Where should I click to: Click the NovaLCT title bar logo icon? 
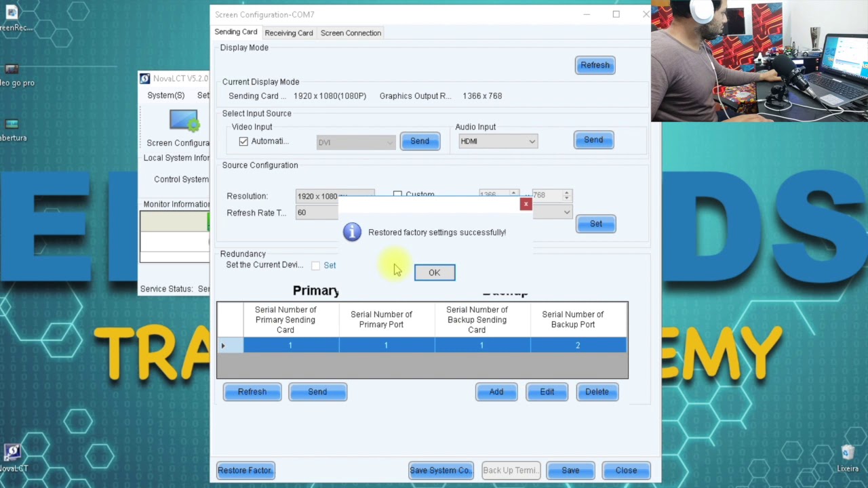click(x=144, y=79)
